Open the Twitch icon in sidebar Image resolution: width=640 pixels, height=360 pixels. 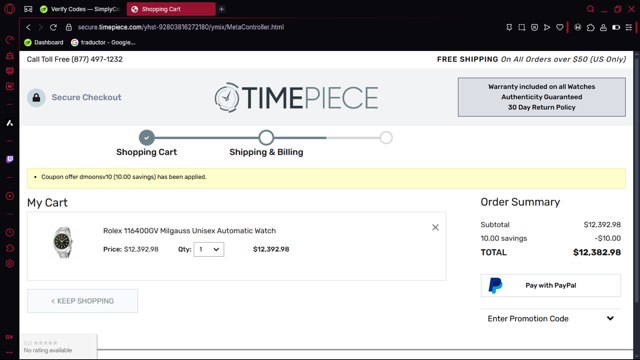[9, 159]
